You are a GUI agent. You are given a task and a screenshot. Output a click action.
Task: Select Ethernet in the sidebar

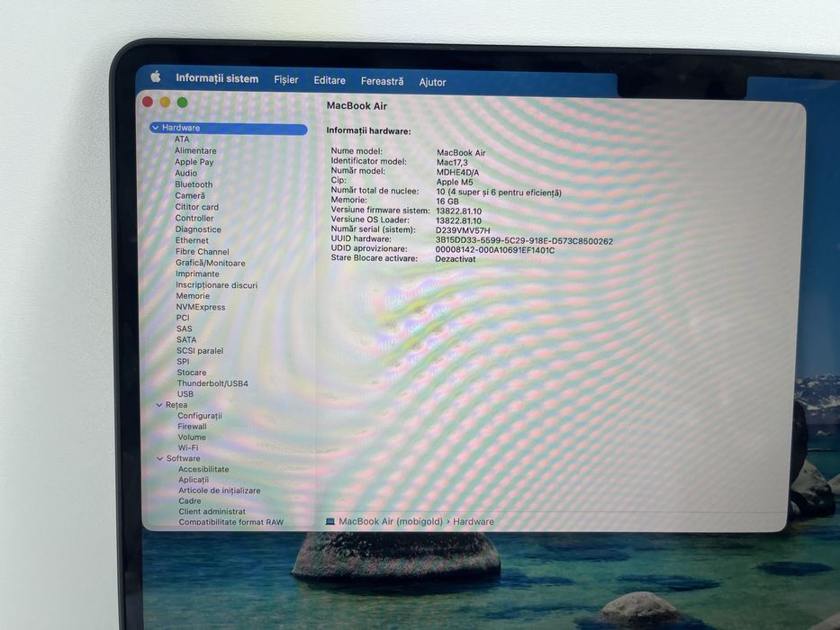point(192,240)
